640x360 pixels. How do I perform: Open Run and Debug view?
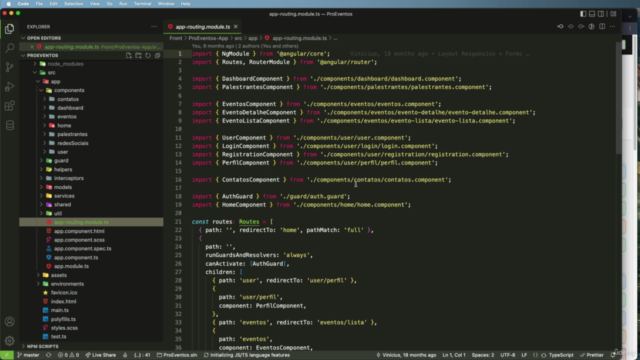point(9,87)
